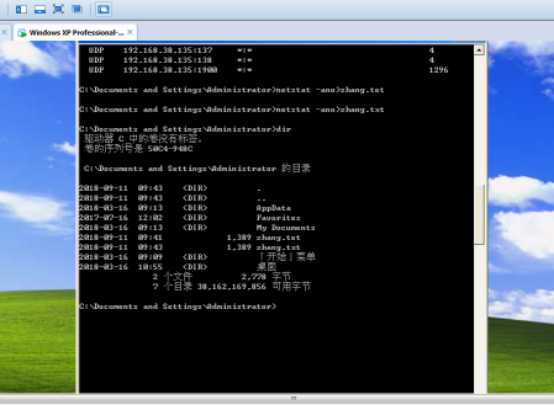This screenshot has width=554, height=406.
Task: Click the UDP 192.168.38.135:138 line
Action: coord(261,60)
